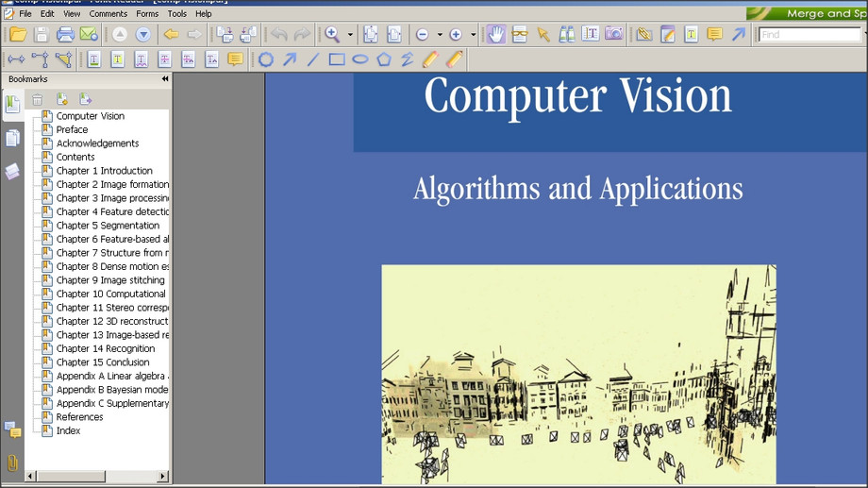The height and width of the screenshot is (488, 868).
Task: Click the attachments paperclip panel icon
Action: (x=12, y=463)
